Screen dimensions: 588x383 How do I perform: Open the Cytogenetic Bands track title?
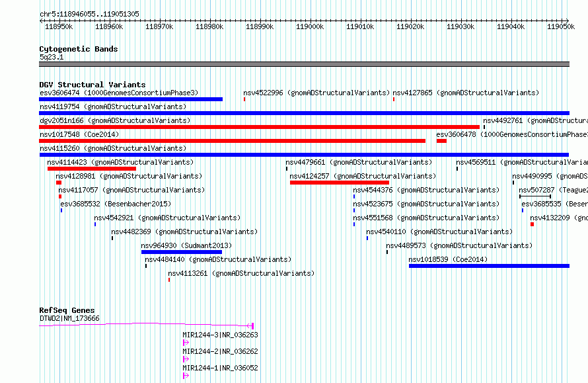(79, 49)
